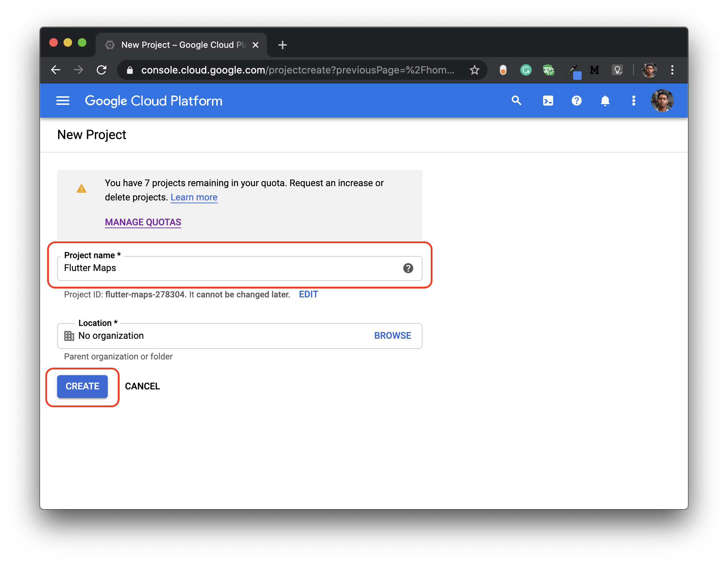Image resolution: width=728 pixels, height=562 pixels.
Task: Show notifications via bell icon
Action: [605, 101]
